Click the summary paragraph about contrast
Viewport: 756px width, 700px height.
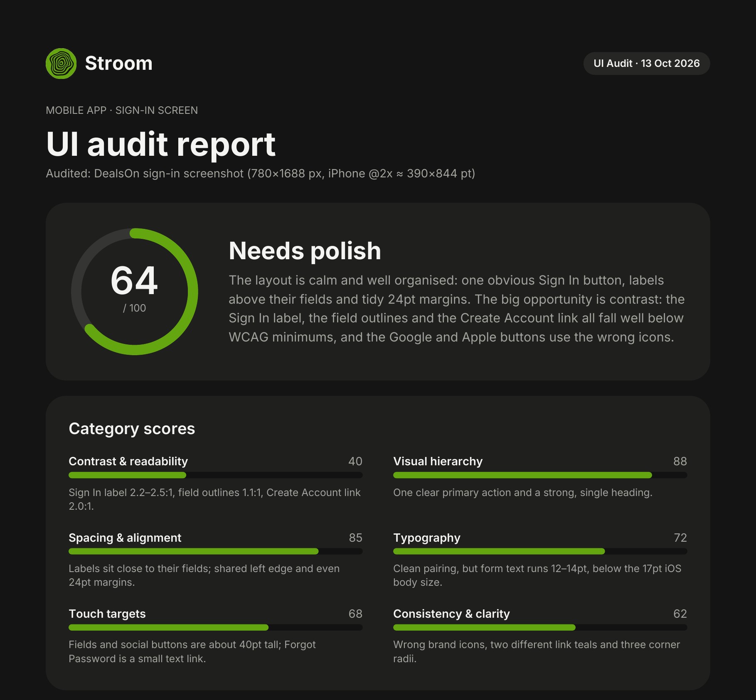(456, 309)
